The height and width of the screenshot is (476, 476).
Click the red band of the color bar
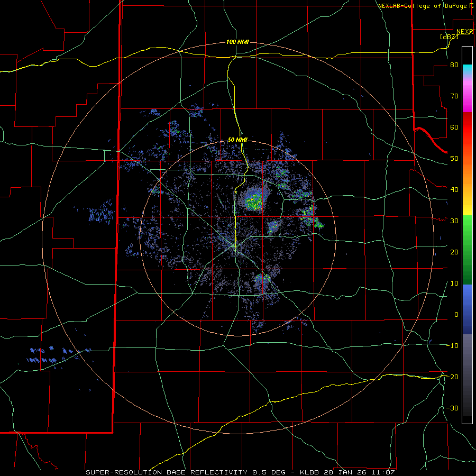click(x=467, y=127)
